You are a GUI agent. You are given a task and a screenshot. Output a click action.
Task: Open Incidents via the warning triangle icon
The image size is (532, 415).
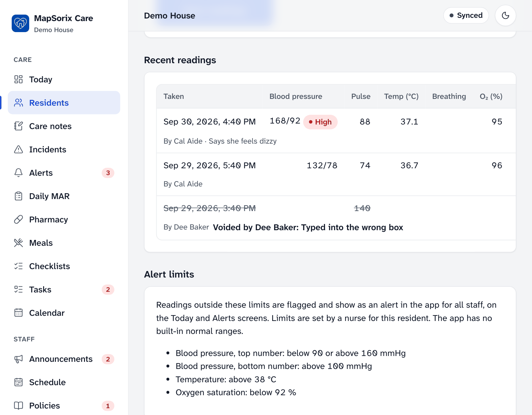pos(18,149)
